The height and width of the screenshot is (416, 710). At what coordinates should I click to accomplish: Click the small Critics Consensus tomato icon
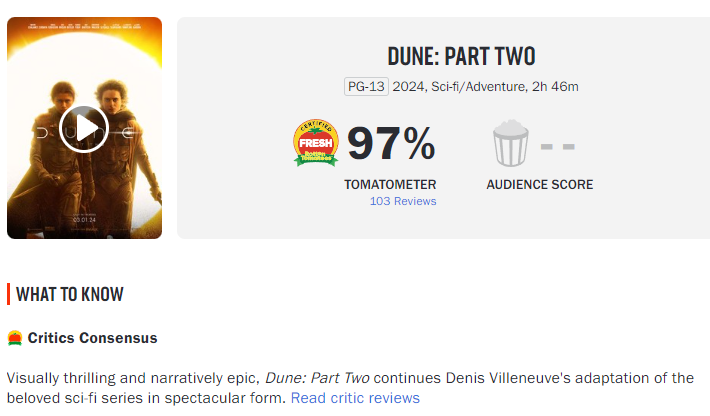pos(15,338)
